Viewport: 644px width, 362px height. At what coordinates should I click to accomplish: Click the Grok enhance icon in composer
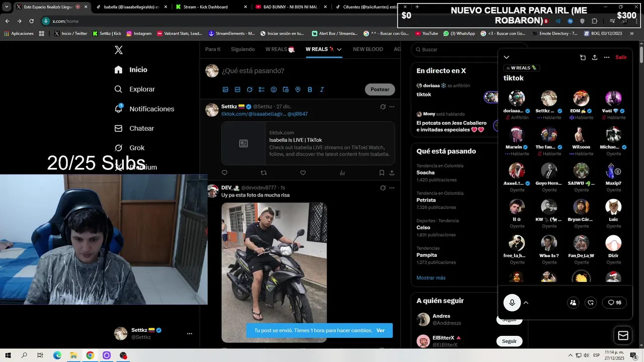pyautogui.click(x=250, y=89)
